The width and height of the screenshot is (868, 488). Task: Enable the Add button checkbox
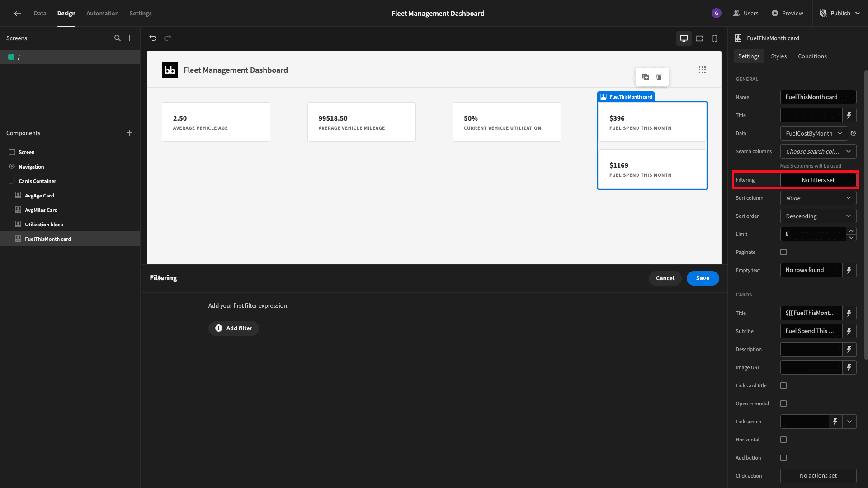[x=783, y=458]
